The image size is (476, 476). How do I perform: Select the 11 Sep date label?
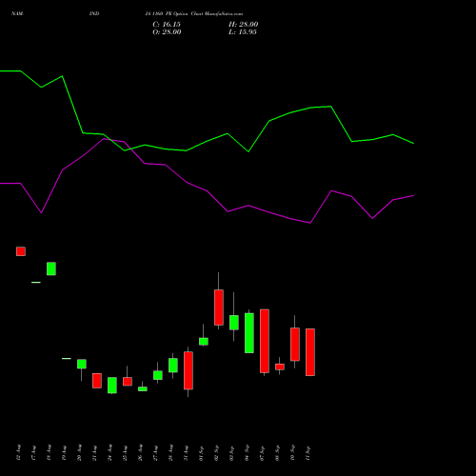(x=307, y=453)
